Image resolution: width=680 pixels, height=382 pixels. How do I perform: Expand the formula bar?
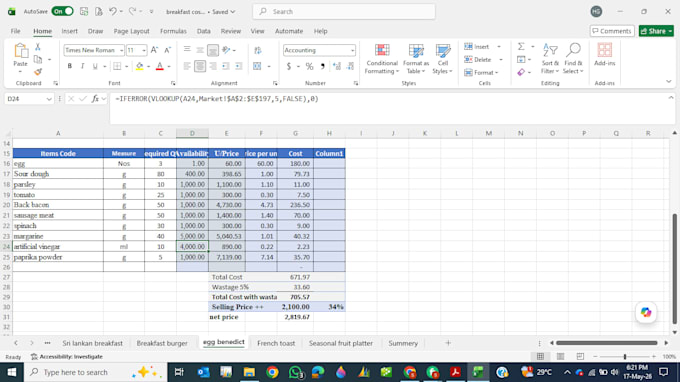pyautogui.click(x=671, y=98)
